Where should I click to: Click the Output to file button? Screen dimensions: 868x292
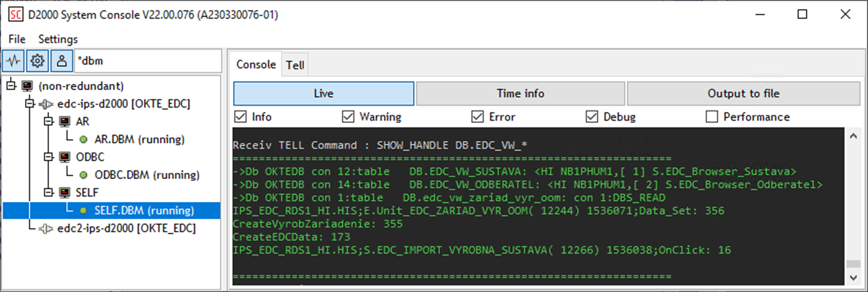743,93
